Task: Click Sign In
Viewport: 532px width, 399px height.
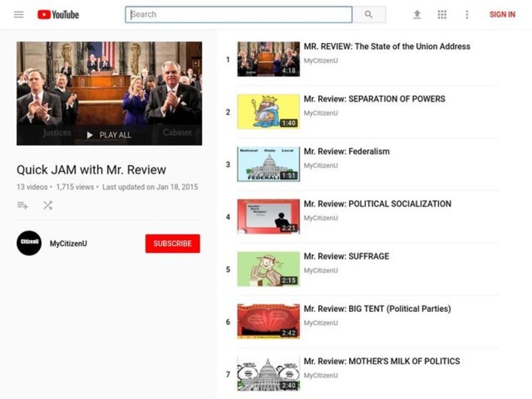Action: point(502,15)
